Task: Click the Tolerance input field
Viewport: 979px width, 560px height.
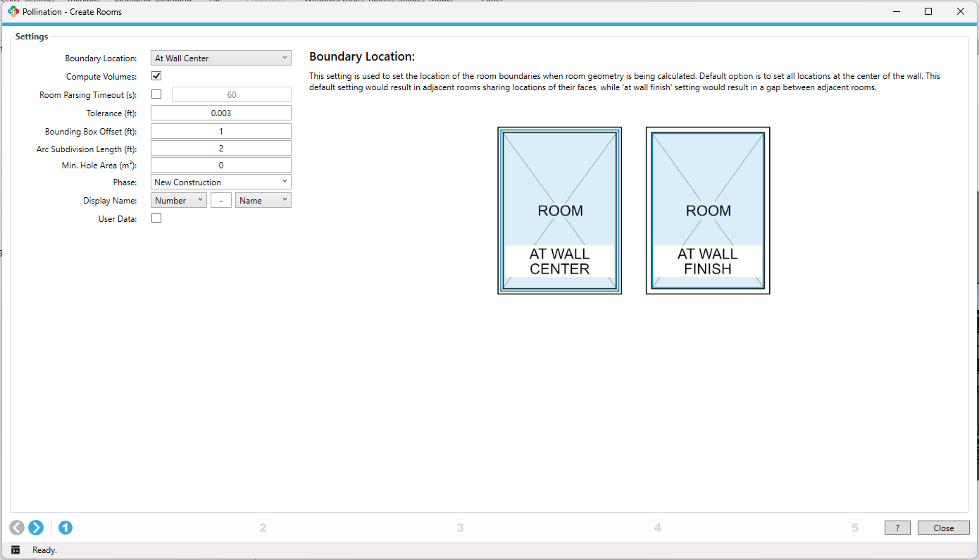Action: [x=221, y=113]
